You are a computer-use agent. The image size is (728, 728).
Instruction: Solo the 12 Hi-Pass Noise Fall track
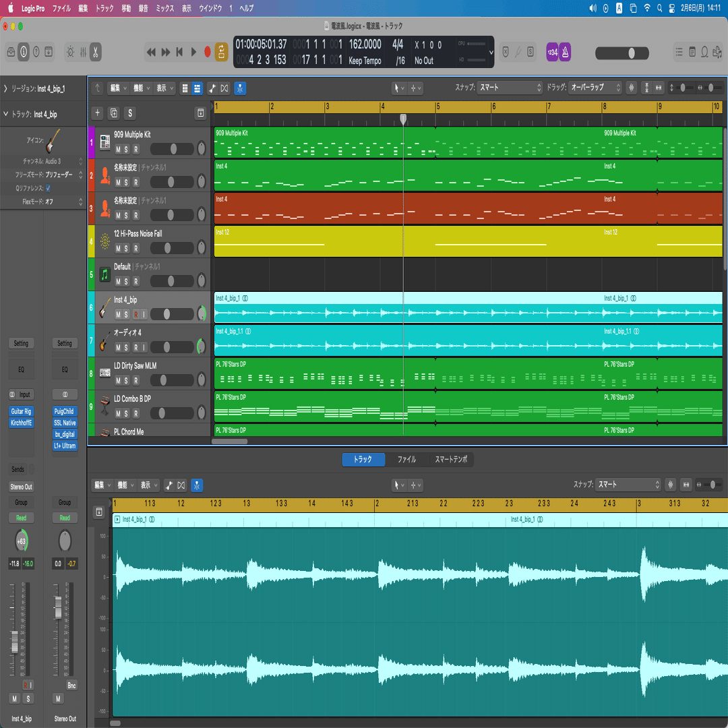point(126,249)
